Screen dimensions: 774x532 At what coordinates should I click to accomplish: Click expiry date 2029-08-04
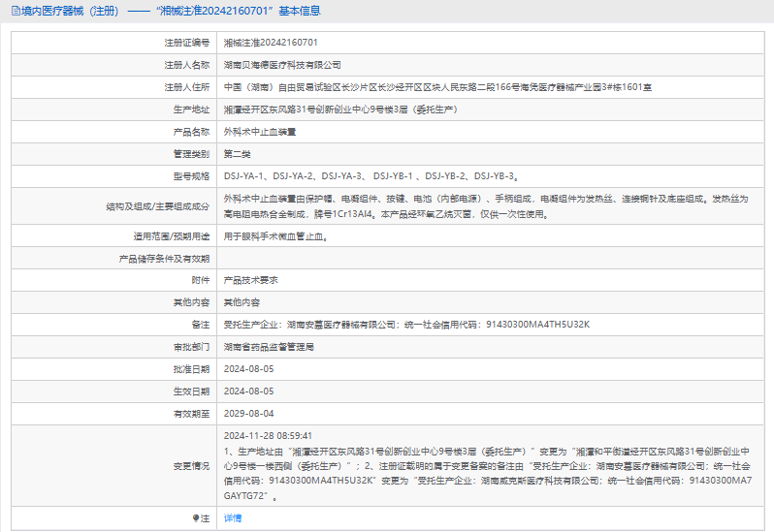coord(248,413)
